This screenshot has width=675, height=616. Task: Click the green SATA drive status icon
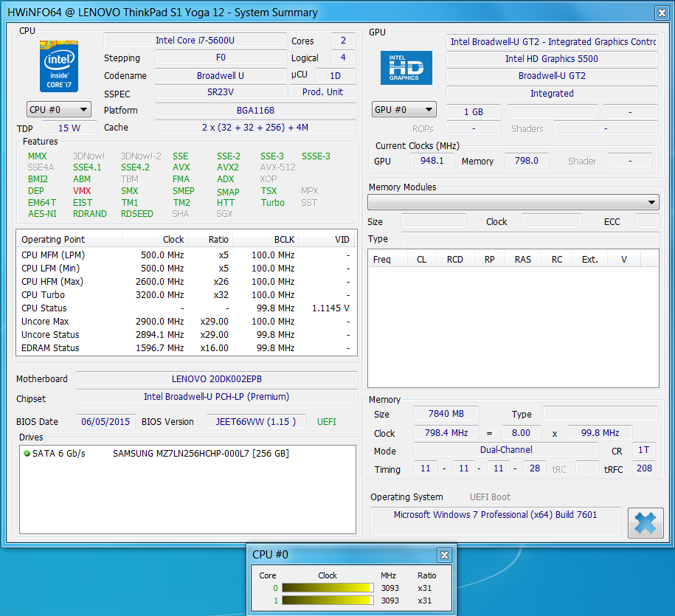(27, 453)
